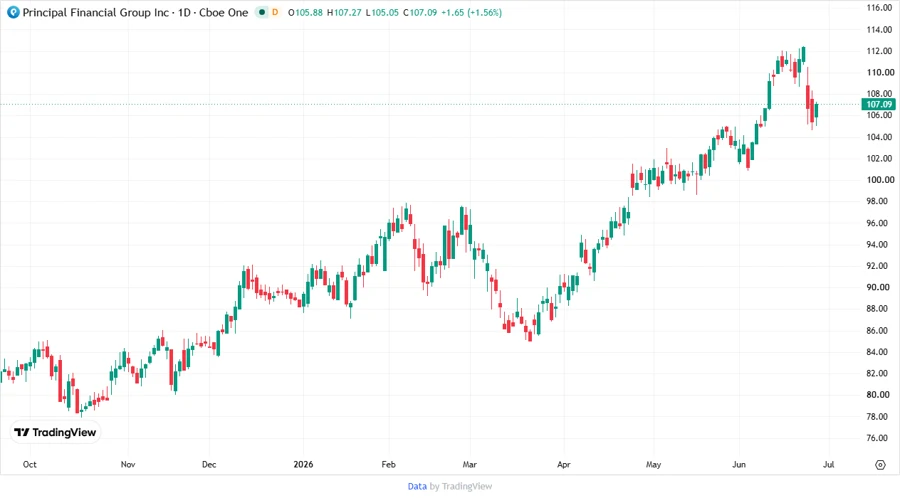Click the Oct label on time axis
This screenshot has width=900, height=498.
click(x=29, y=465)
